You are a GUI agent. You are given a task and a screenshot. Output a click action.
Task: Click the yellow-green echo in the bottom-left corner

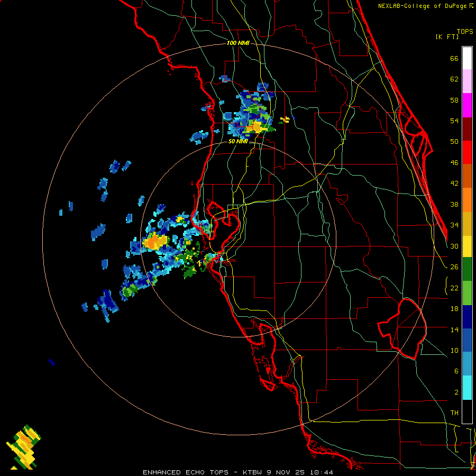click(x=24, y=446)
